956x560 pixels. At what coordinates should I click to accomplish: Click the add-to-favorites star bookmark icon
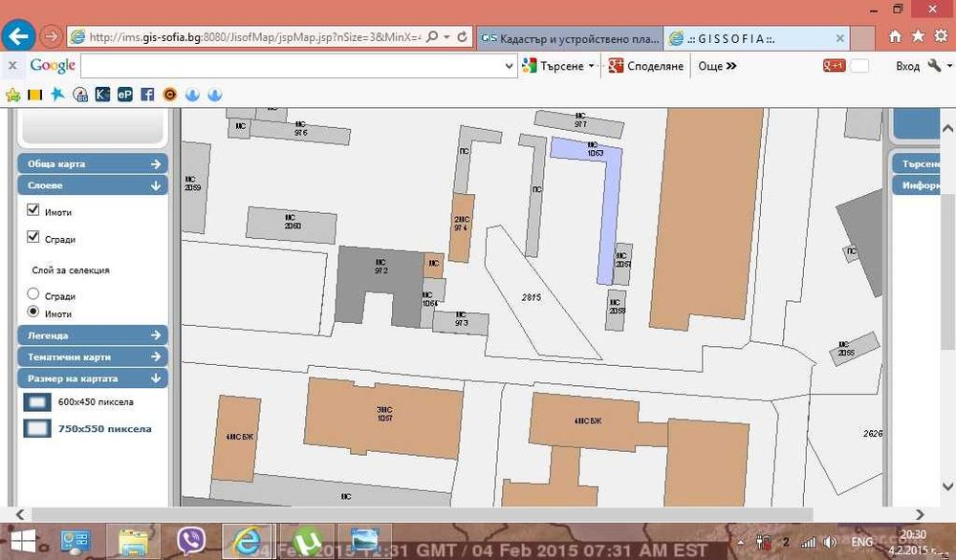(12, 95)
